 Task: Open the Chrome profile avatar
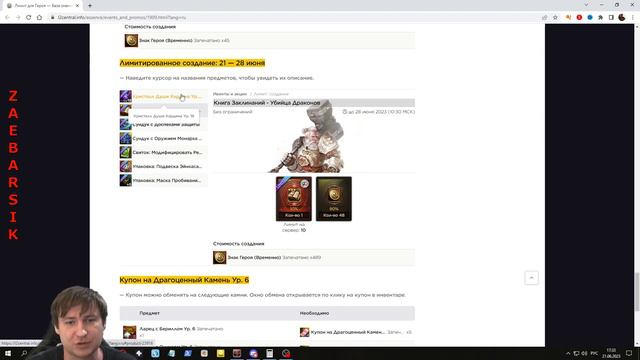click(622, 18)
